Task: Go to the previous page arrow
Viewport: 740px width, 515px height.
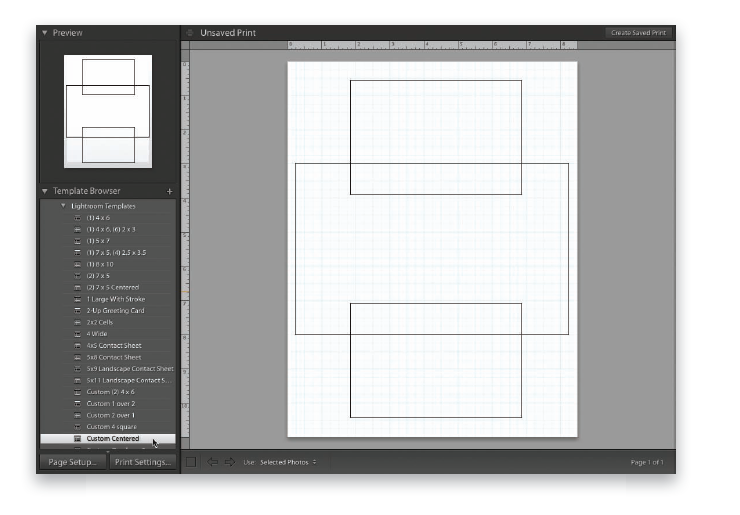Action: point(212,462)
